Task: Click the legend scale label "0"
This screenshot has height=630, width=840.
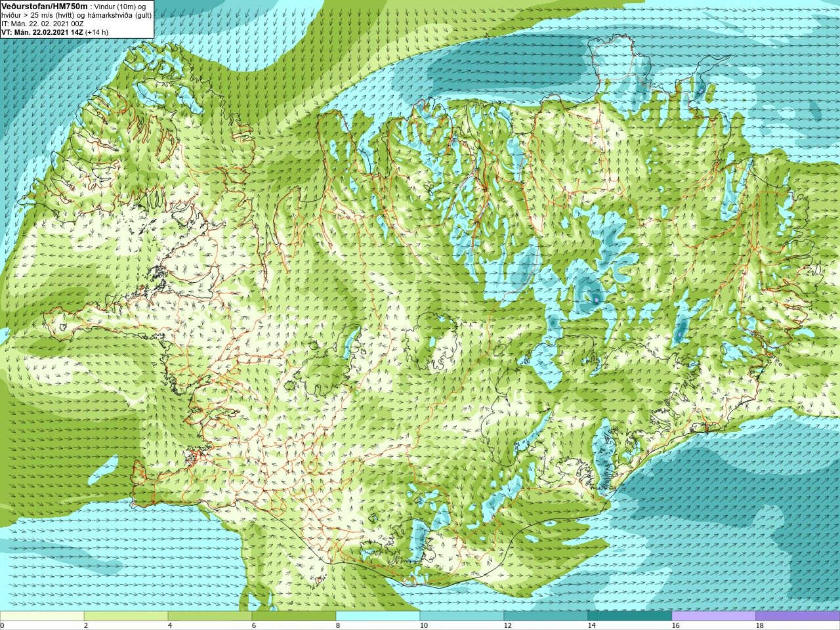Action: [2, 625]
